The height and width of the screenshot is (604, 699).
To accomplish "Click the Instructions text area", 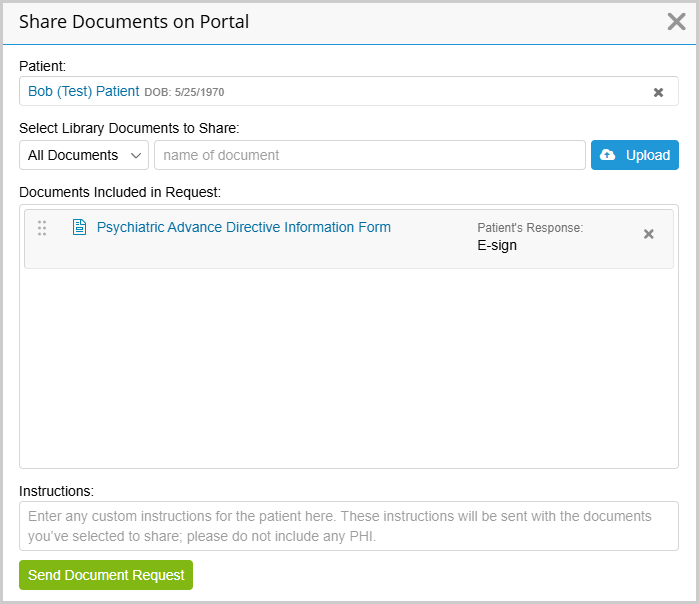I will tap(349, 526).
